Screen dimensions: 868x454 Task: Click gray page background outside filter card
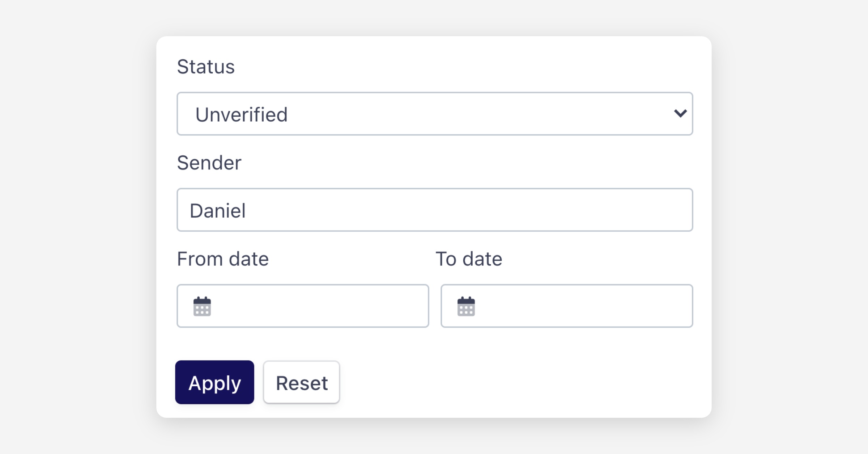coord(72,217)
